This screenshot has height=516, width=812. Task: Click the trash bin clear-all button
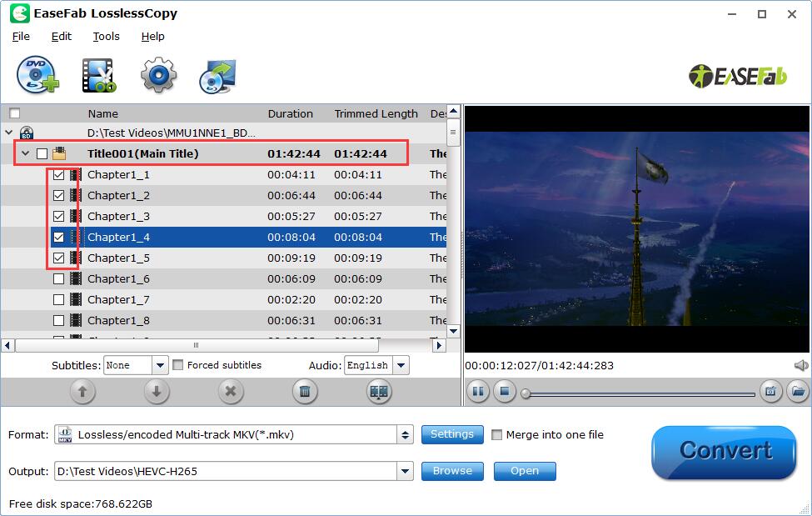305,392
